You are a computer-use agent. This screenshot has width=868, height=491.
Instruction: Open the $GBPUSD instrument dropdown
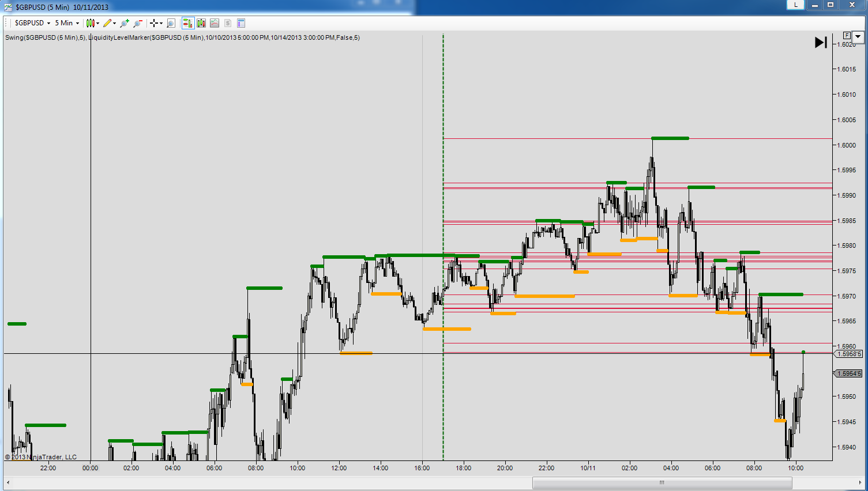coord(32,23)
